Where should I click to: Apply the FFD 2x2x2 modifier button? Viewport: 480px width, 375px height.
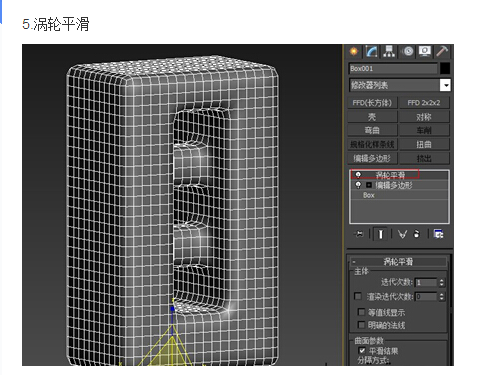(x=424, y=103)
